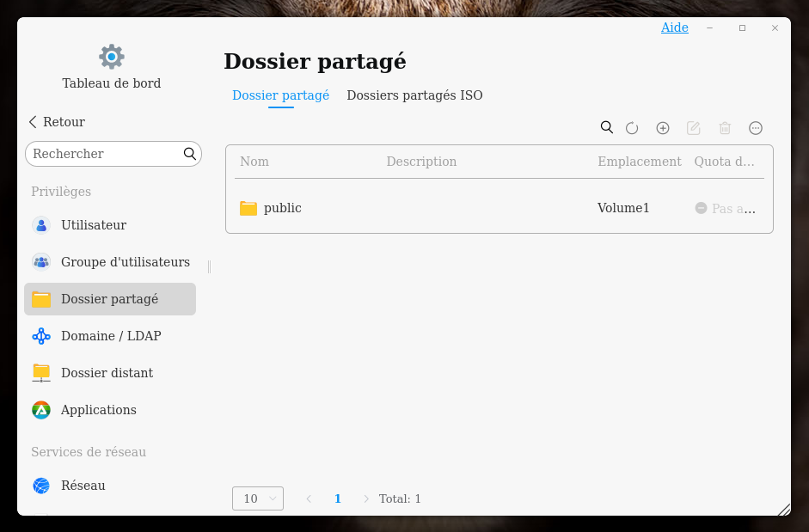The width and height of the screenshot is (809, 532).
Task: Open the Tableau de bord gear icon
Action: [112, 57]
